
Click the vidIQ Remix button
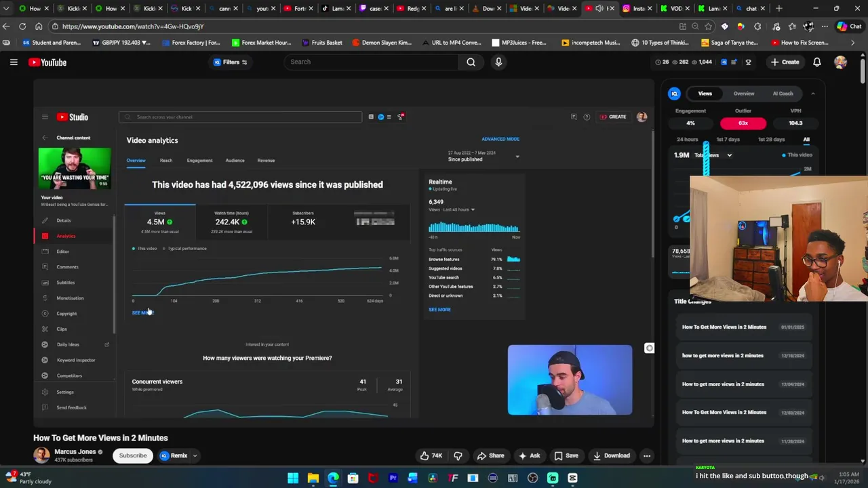174,455
